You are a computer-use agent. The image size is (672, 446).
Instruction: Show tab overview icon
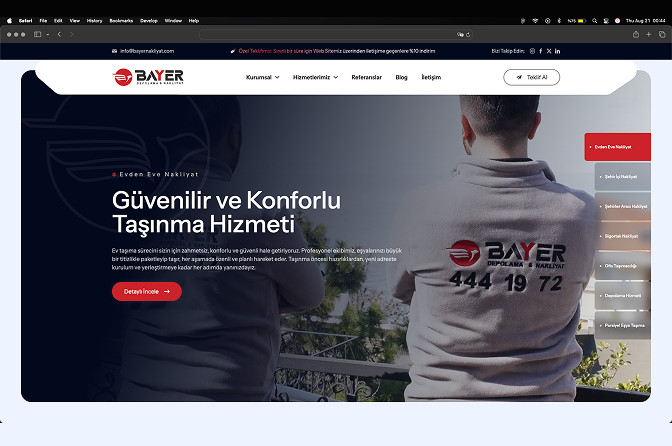pyautogui.click(x=662, y=34)
